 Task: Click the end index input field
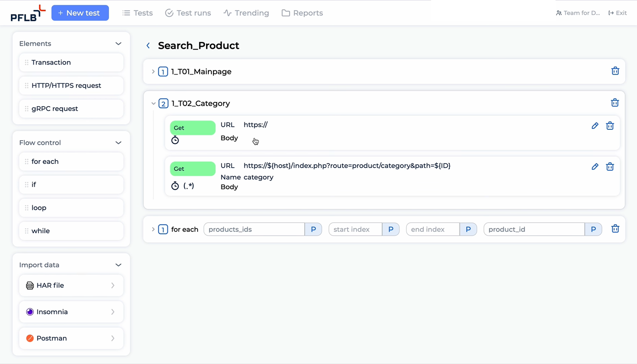432,229
